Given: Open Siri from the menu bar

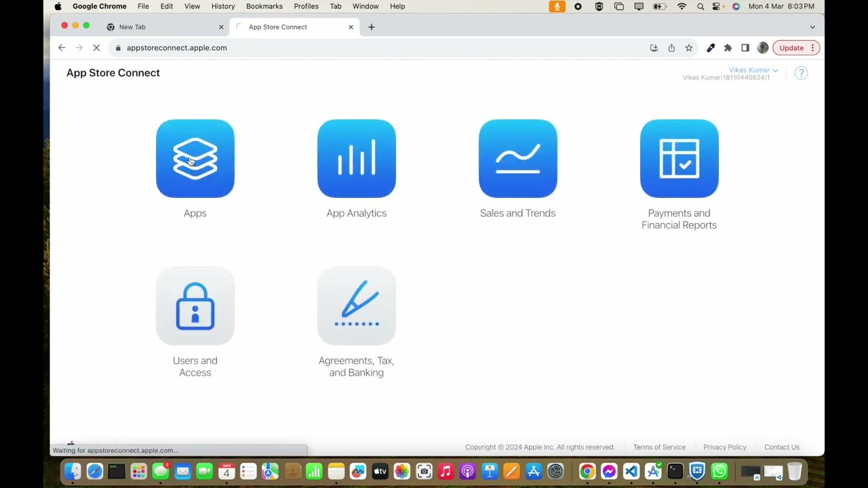Looking at the screenshot, I should pyautogui.click(x=736, y=6).
